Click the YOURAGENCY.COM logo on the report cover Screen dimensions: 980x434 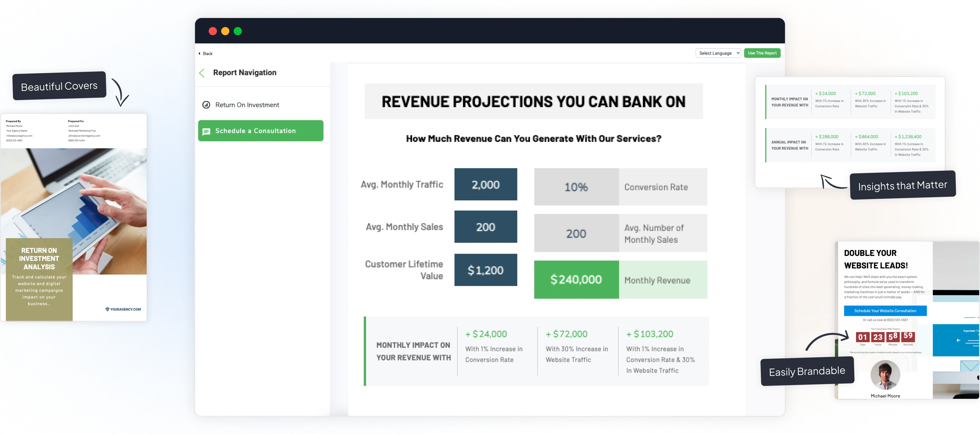(x=123, y=309)
